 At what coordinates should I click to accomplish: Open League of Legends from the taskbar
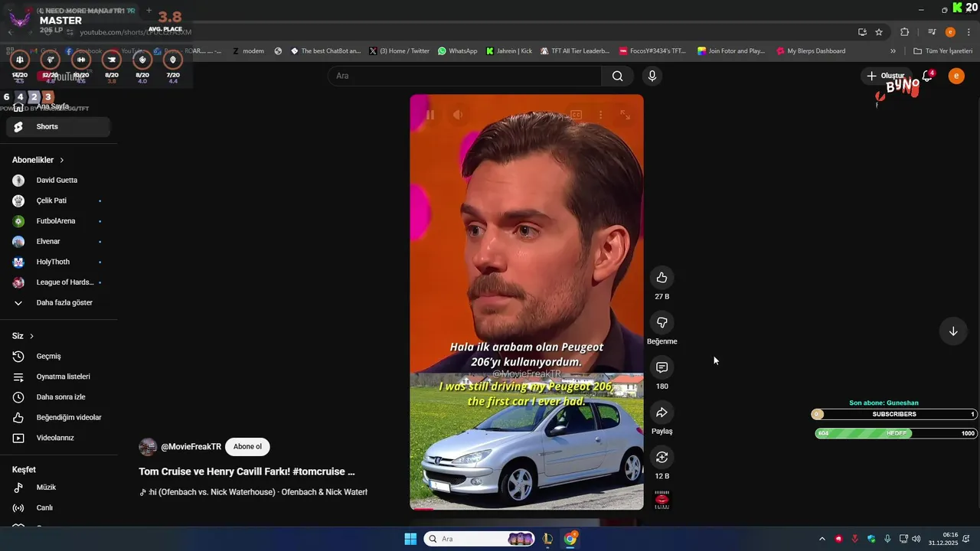point(547,539)
